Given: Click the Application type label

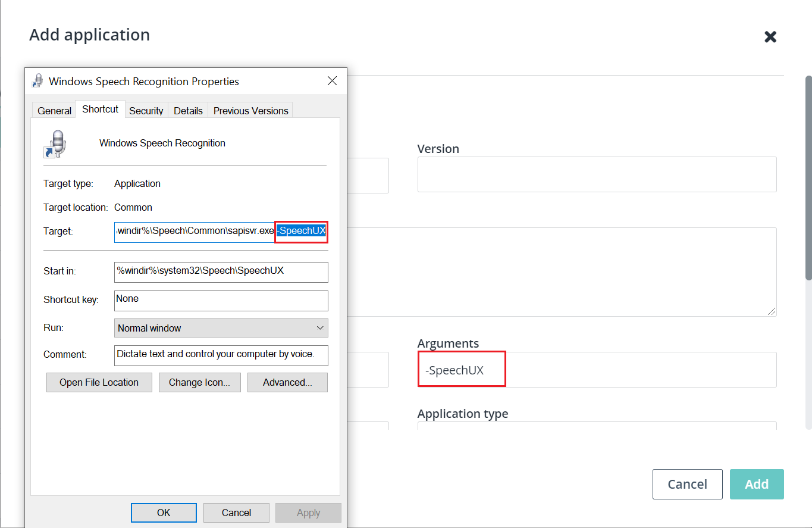Looking at the screenshot, I should coord(463,414).
